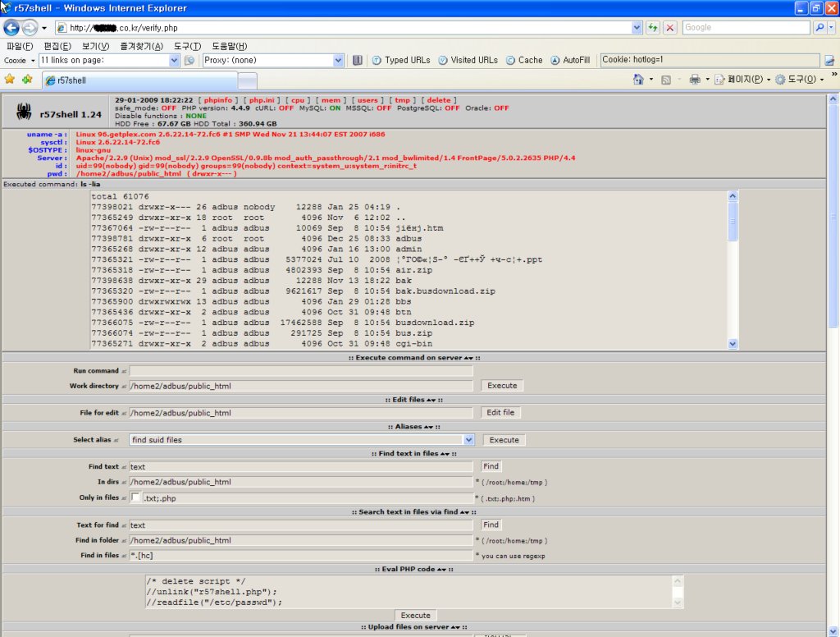The height and width of the screenshot is (637, 840).
Task: Click Execute below Eval PHP code
Action: [416, 615]
